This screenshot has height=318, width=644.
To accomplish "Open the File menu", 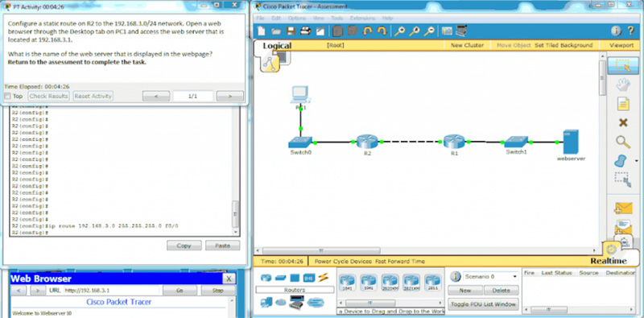I will [260, 19].
